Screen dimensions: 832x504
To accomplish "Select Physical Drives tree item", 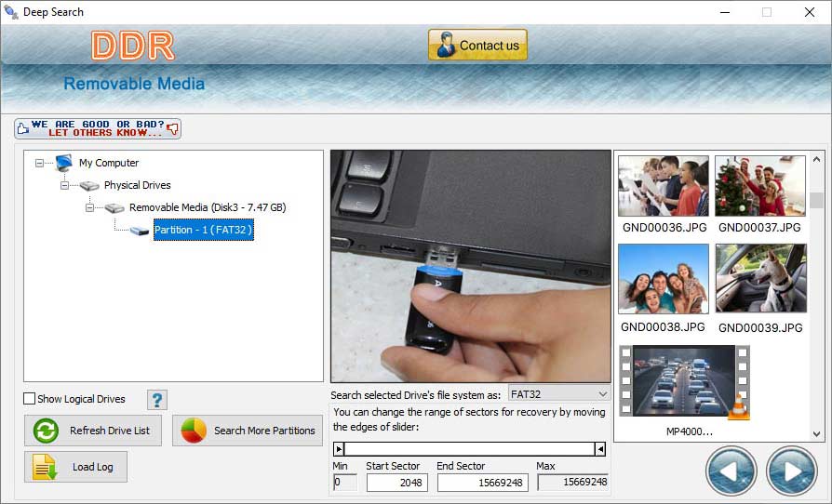I will click(138, 185).
